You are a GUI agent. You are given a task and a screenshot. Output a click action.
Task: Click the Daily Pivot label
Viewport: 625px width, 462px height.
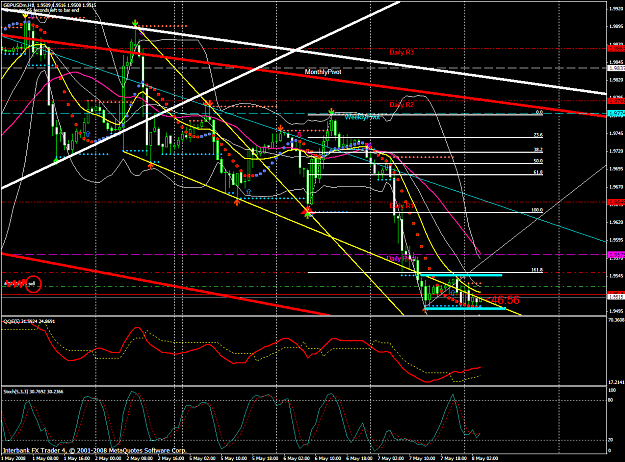(x=401, y=258)
